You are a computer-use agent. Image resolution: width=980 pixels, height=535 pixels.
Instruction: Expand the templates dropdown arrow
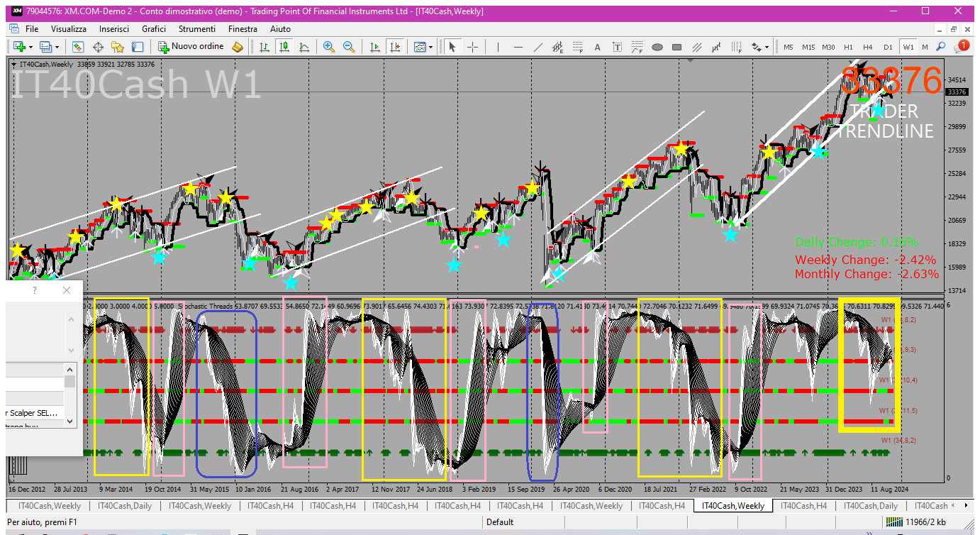431,47
